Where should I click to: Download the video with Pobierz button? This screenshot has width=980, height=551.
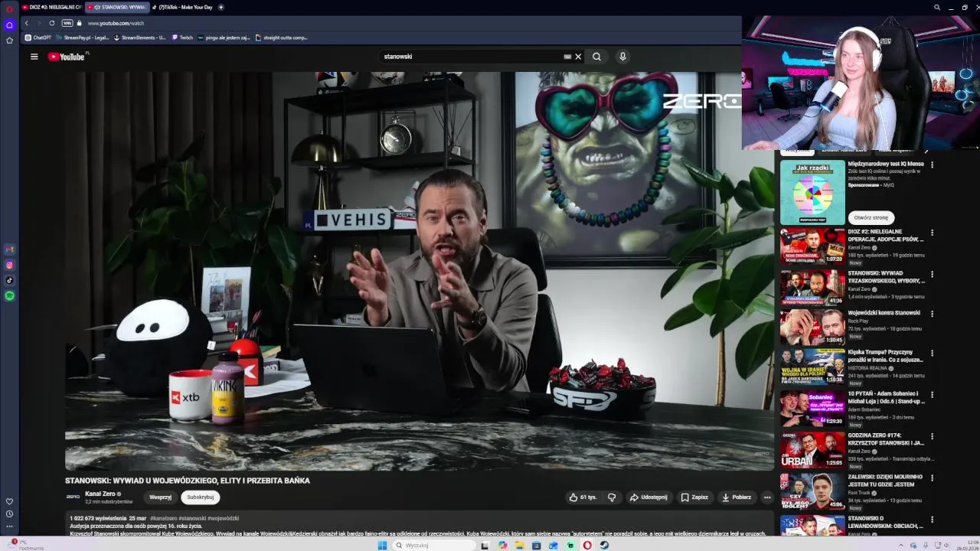point(737,497)
